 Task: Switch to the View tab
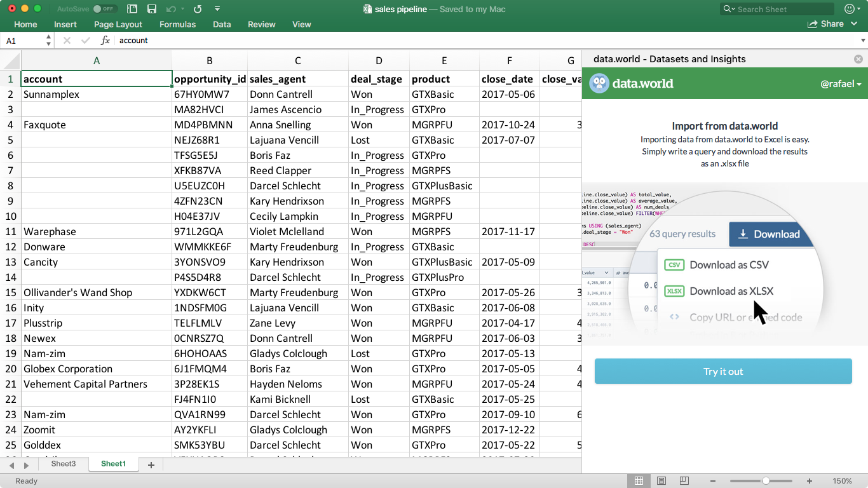click(302, 24)
